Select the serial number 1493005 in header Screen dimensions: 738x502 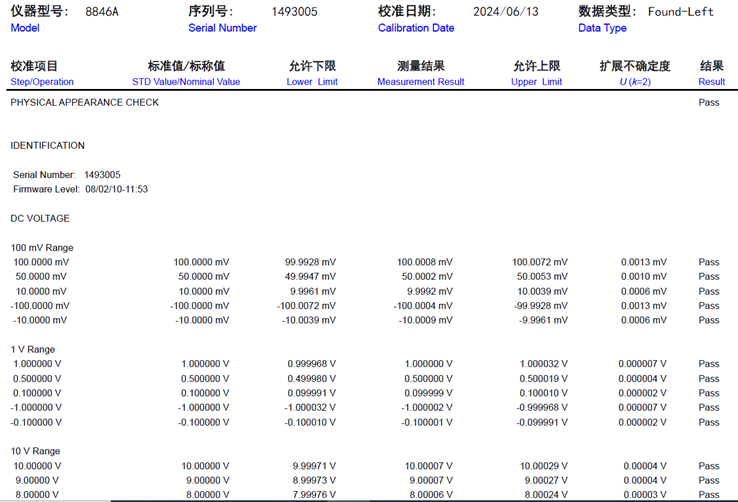point(295,12)
